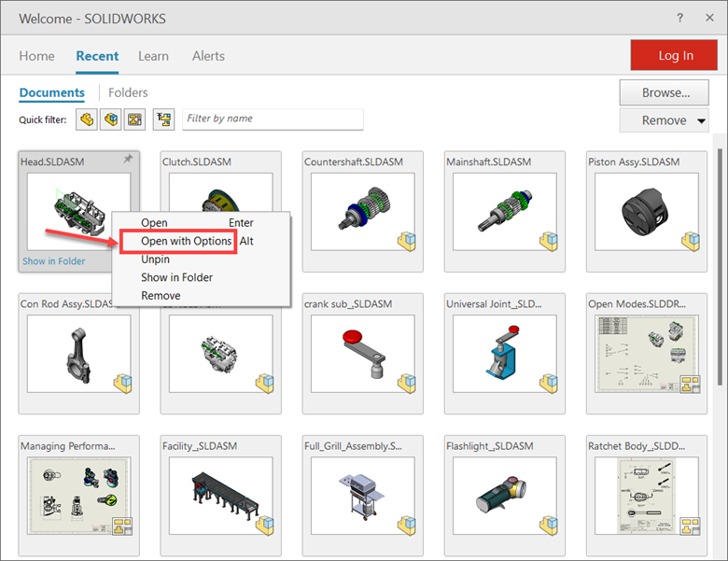728x561 pixels.
Task: Click assembly icon on Universal Joint thumbnail
Action: (549, 384)
